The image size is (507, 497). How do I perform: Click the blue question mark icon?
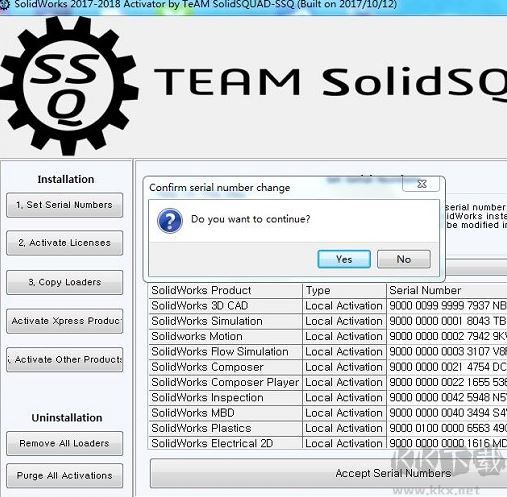click(170, 220)
